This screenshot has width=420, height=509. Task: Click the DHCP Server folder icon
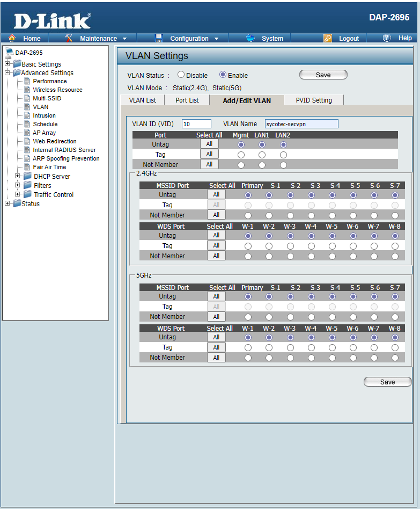pos(27,176)
